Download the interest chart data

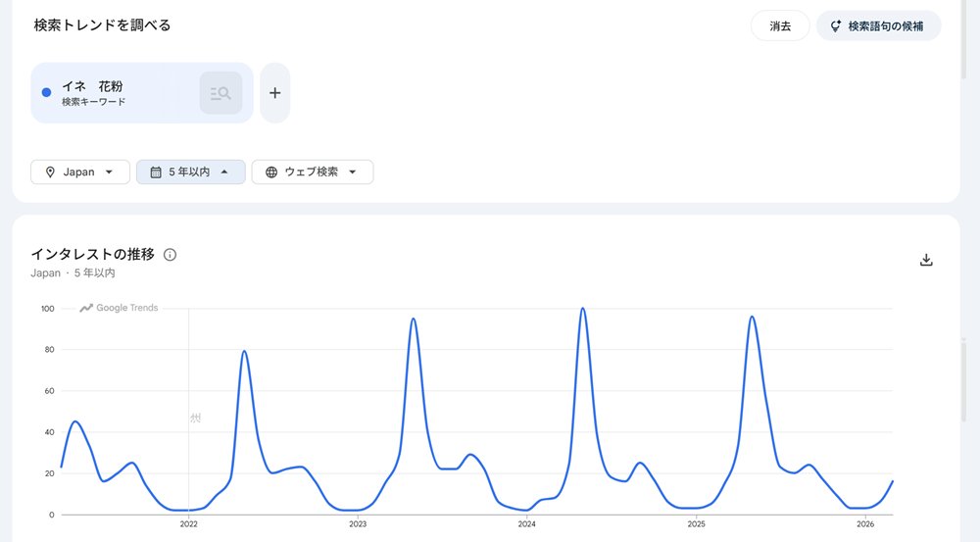click(926, 260)
